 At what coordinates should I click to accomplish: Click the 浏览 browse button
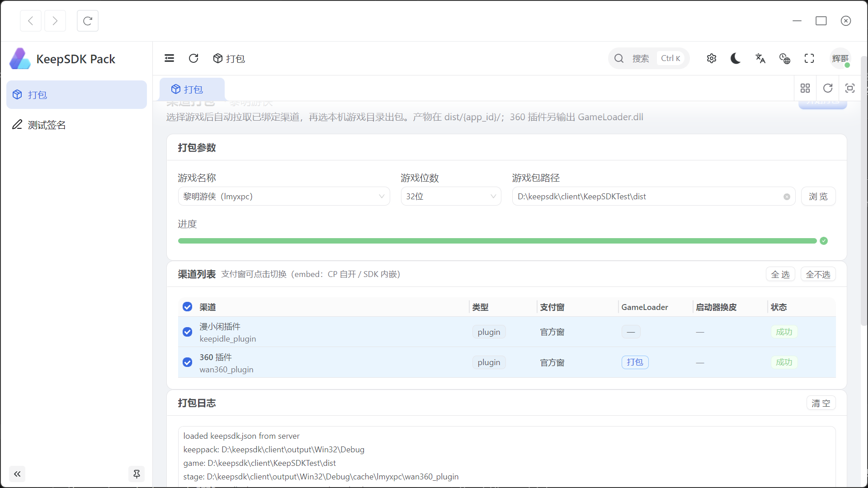pyautogui.click(x=818, y=196)
